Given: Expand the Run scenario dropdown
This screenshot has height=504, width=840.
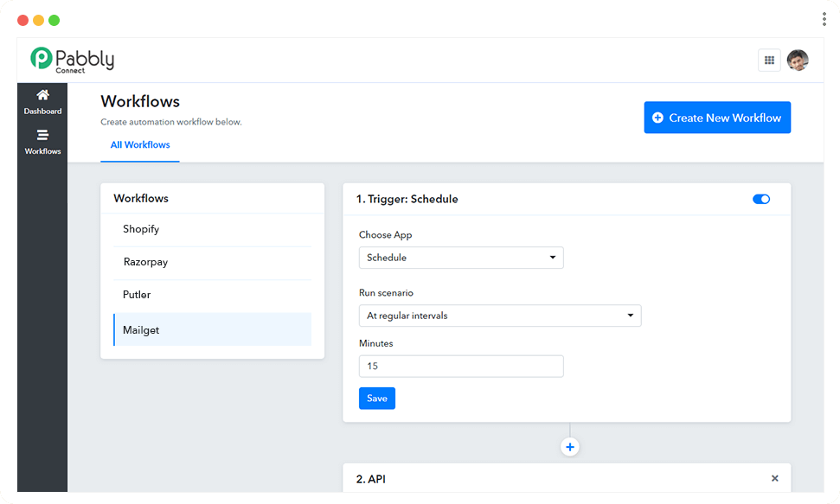Looking at the screenshot, I should point(499,316).
